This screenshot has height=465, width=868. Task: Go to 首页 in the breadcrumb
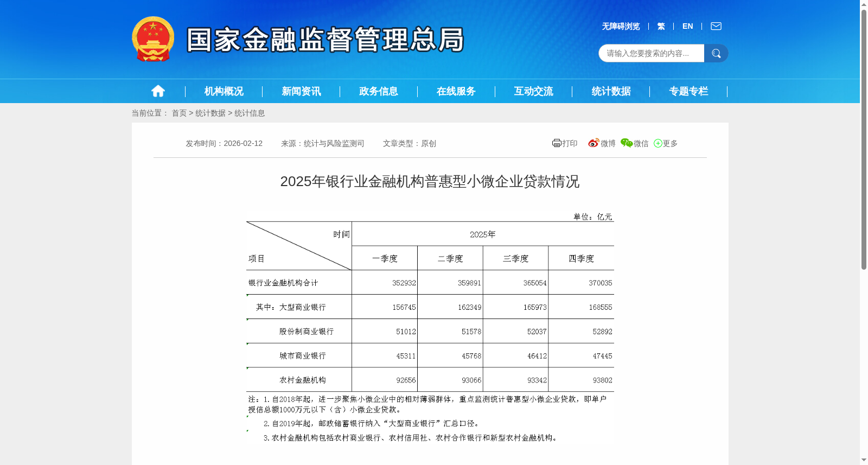[179, 113]
